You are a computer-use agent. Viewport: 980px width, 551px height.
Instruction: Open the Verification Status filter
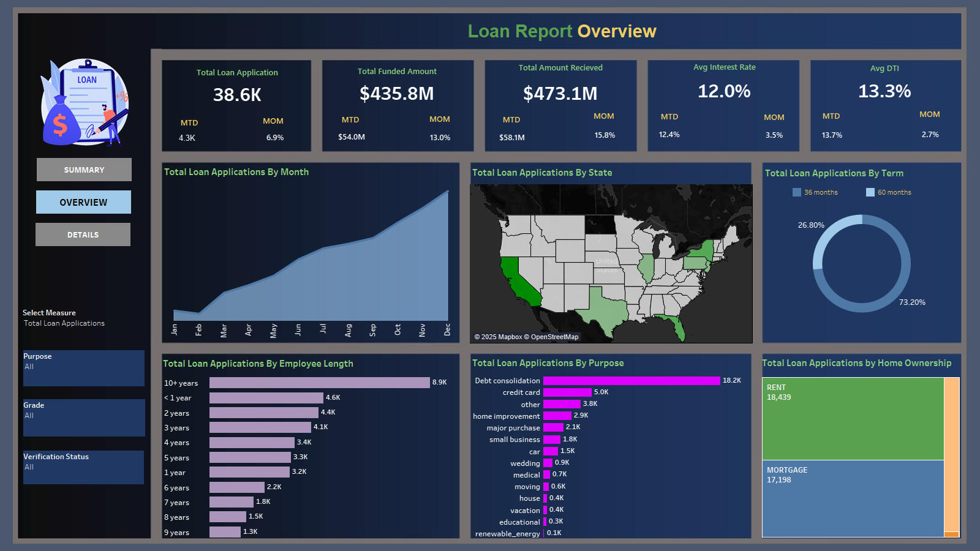(83, 467)
